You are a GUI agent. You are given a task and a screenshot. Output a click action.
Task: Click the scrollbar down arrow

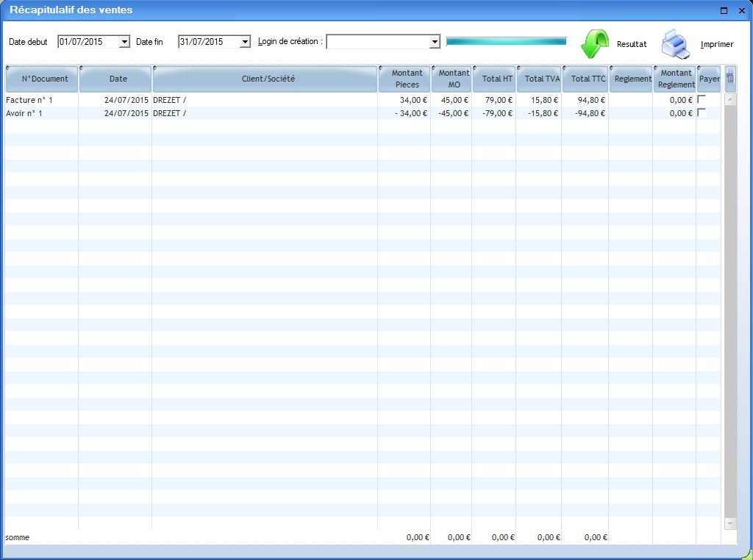pyautogui.click(x=730, y=523)
